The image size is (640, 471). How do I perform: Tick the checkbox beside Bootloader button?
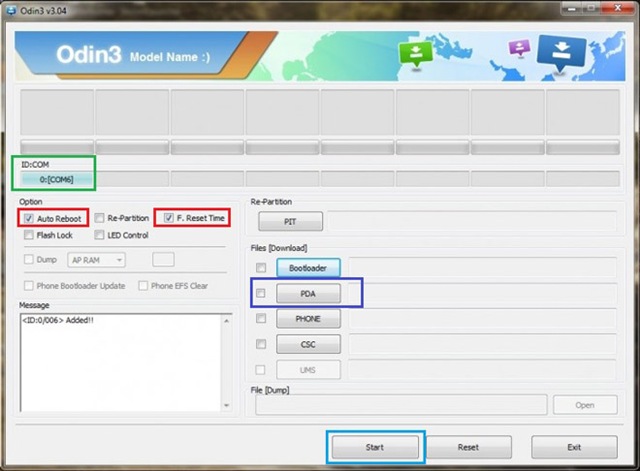point(261,268)
